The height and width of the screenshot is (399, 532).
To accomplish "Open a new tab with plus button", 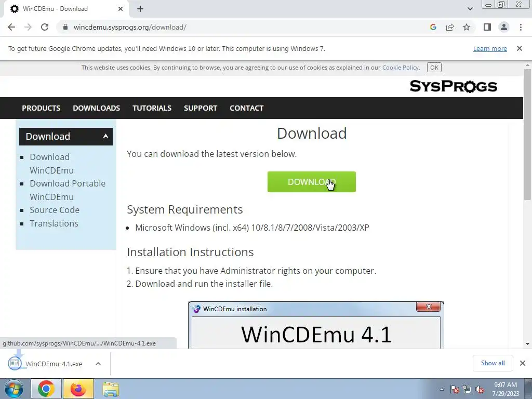I will click(140, 9).
